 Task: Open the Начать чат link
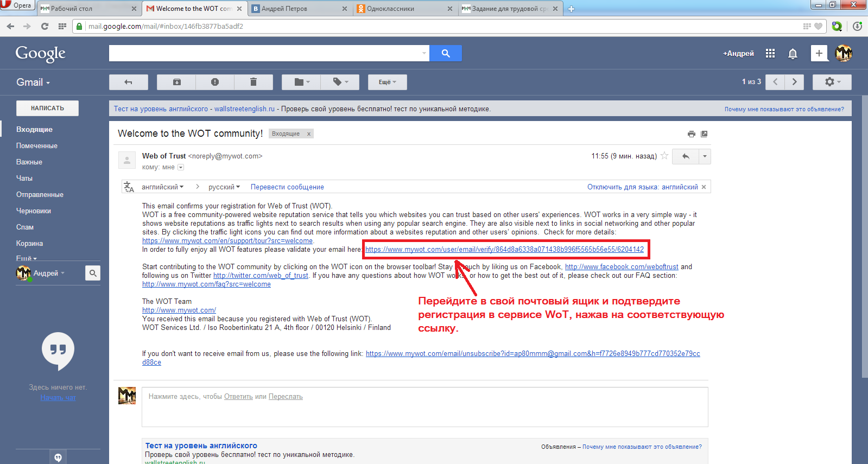point(58,398)
